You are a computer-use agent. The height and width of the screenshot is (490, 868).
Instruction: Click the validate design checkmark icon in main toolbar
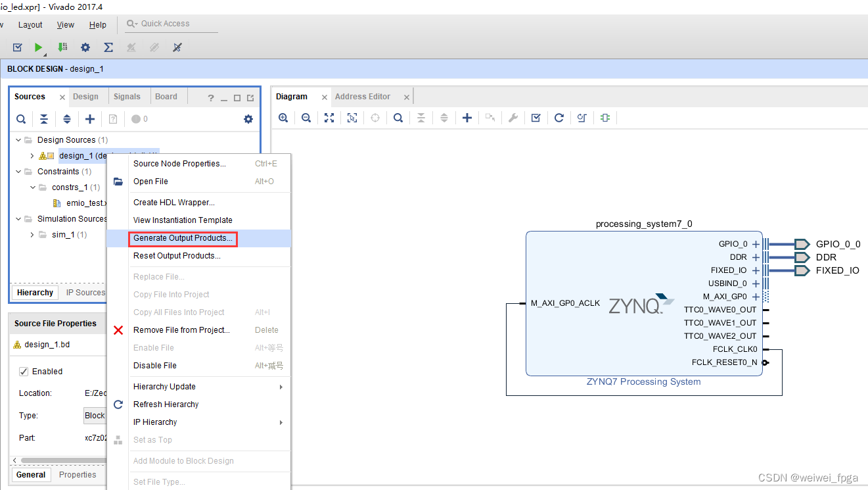[x=18, y=47]
